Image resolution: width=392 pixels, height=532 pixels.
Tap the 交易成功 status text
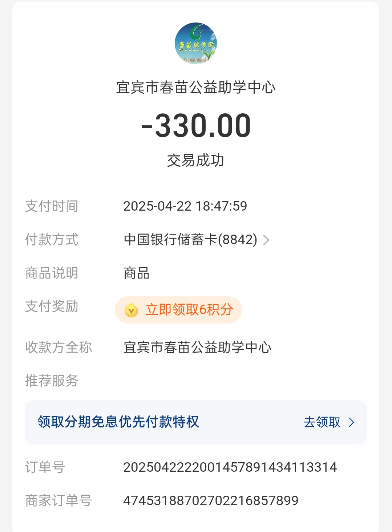tap(196, 161)
